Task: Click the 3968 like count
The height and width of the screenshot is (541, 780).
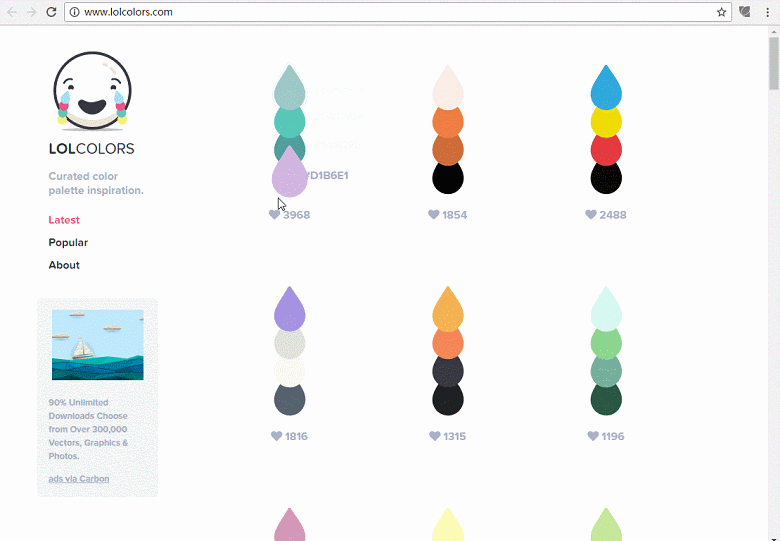Action: click(296, 215)
